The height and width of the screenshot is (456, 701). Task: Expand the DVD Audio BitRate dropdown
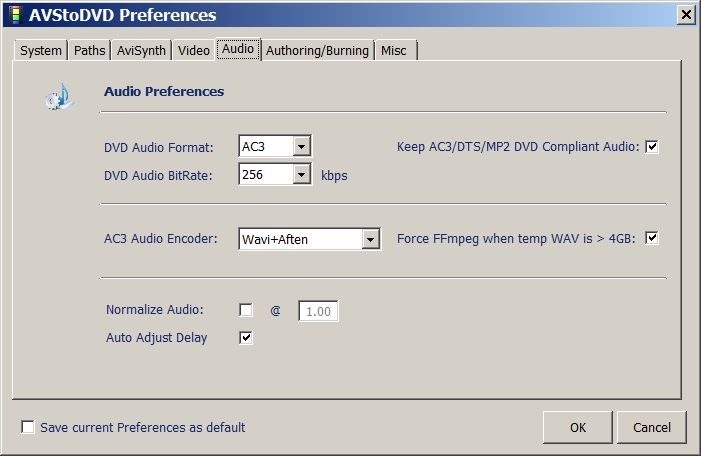tap(303, 175)
